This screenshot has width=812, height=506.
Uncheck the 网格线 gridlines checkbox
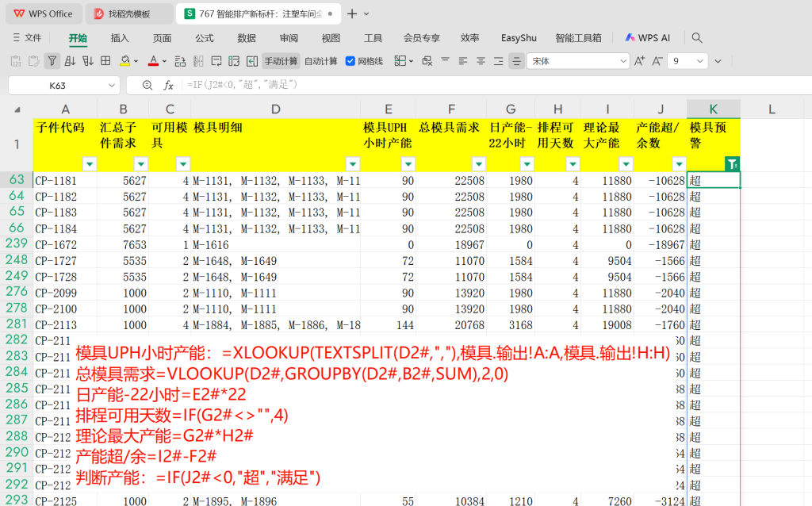point(350,61)
